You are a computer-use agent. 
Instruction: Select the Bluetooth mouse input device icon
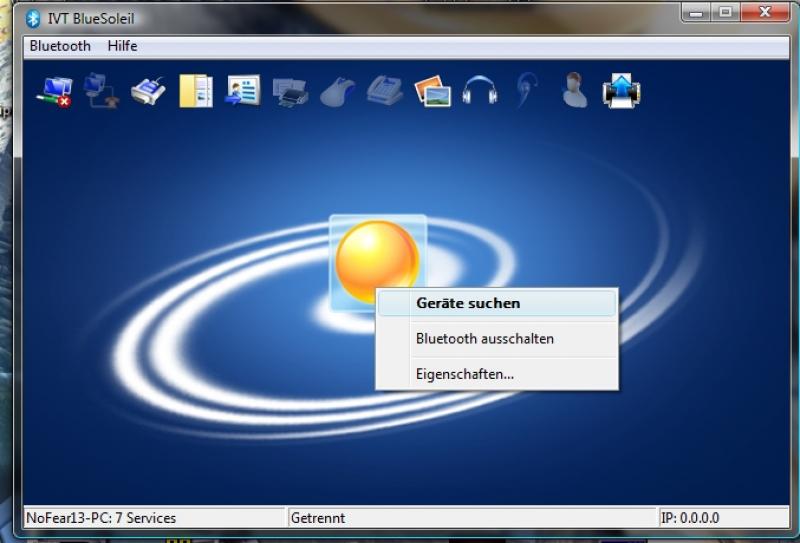pyautogui.click(x=337, y=92)
